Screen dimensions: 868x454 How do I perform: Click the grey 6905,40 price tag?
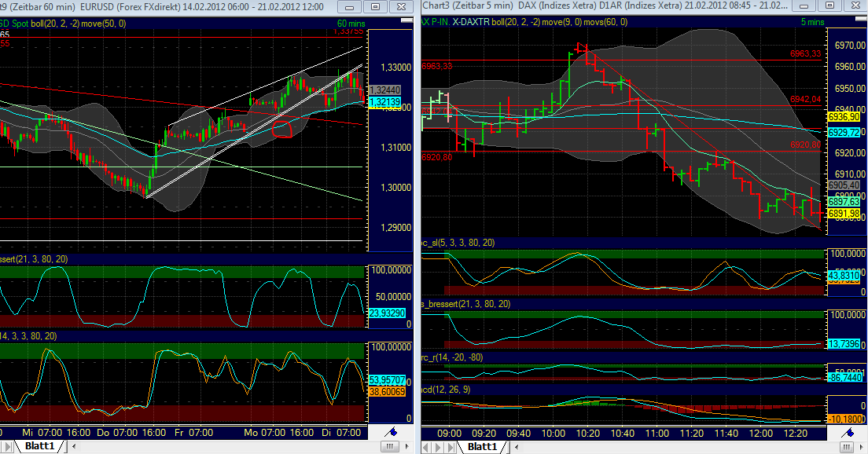(x=844, y=185)
